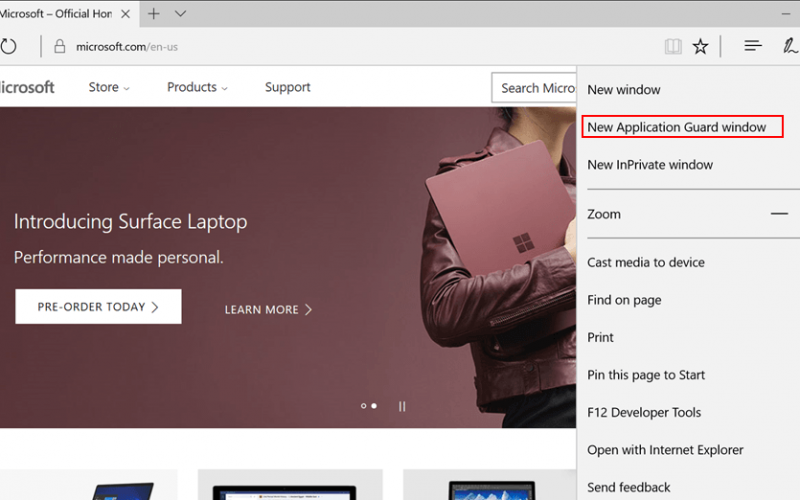Minimize the Edge browser window
The height and width of the screenshot is (500, 800).
[x=786, y=14]
